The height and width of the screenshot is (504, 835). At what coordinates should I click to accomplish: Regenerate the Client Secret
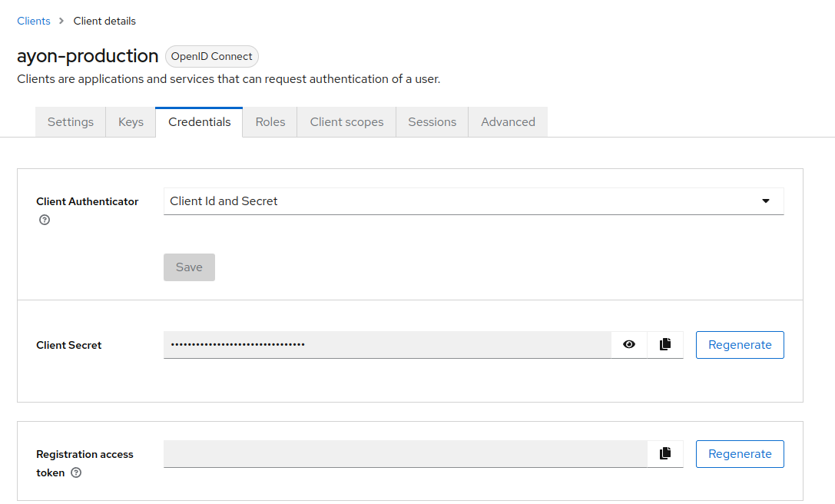point(740,345)
